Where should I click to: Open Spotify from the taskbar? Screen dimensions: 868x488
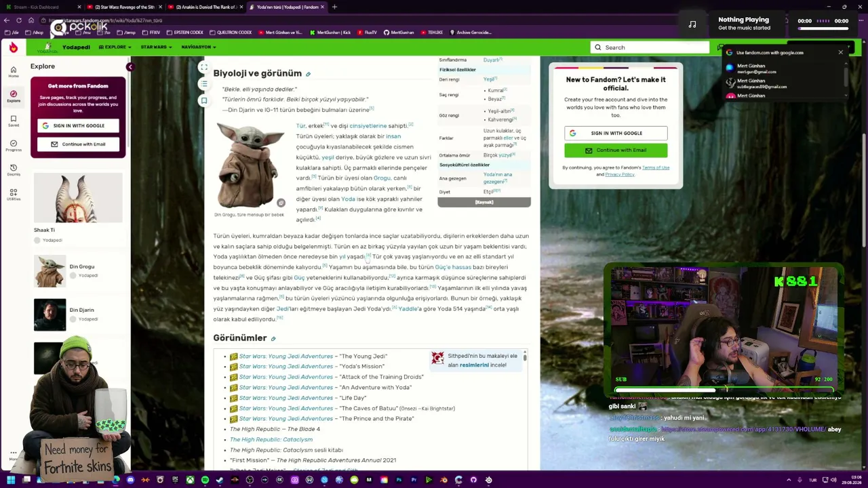point(205,480)
